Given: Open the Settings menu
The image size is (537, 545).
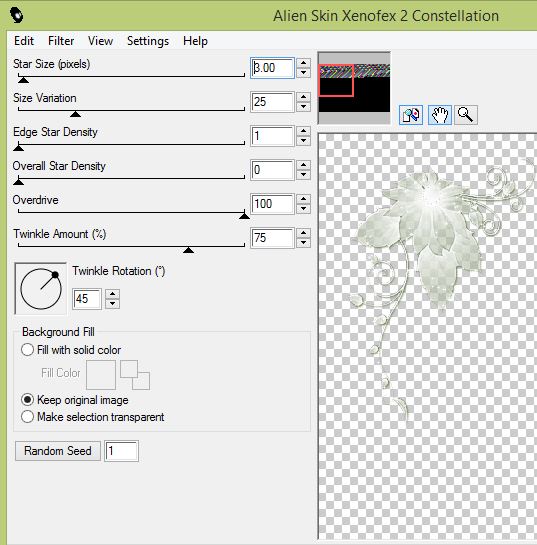Looking at the screenshot, I should tap(148, 41).
